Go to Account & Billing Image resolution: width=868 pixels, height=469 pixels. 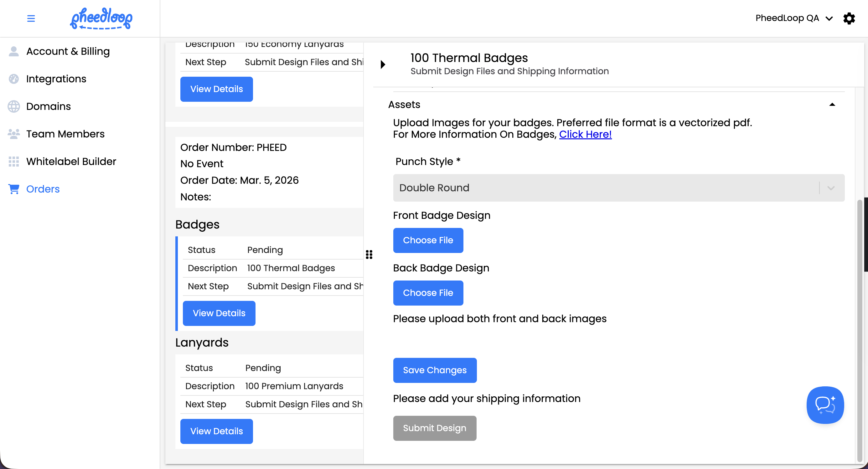[68, 51]
